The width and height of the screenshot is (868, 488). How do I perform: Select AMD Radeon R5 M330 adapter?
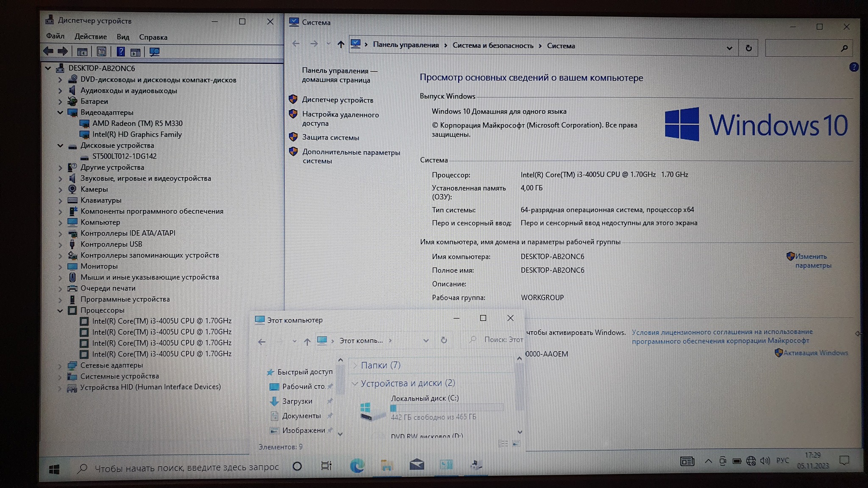coord(137,124)
